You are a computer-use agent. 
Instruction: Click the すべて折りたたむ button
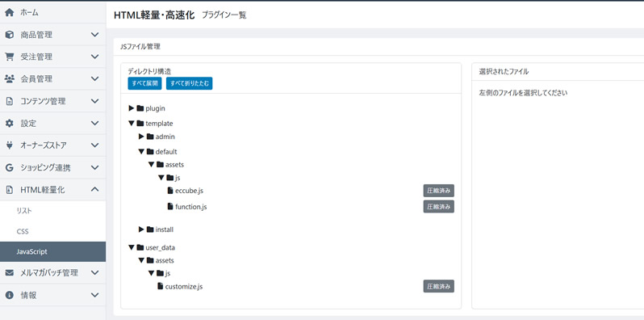pyautogui.click(x=190, y=83)
